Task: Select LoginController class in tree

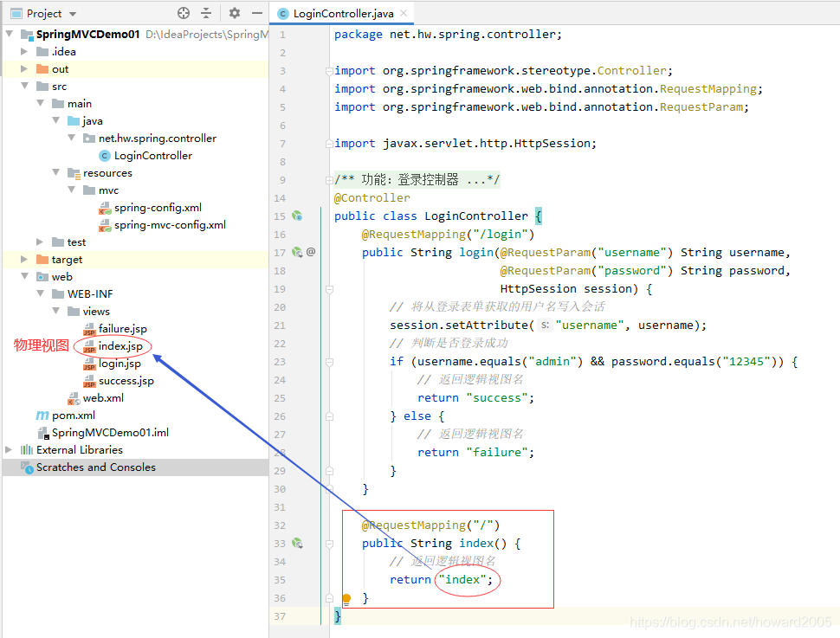Action: click(x=153, y=155)
